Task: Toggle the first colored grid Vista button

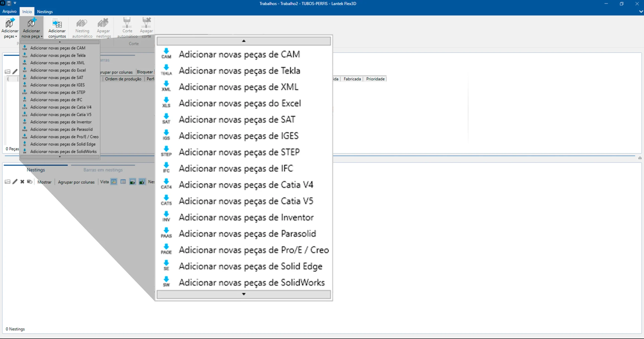Action: coord(114,182)
